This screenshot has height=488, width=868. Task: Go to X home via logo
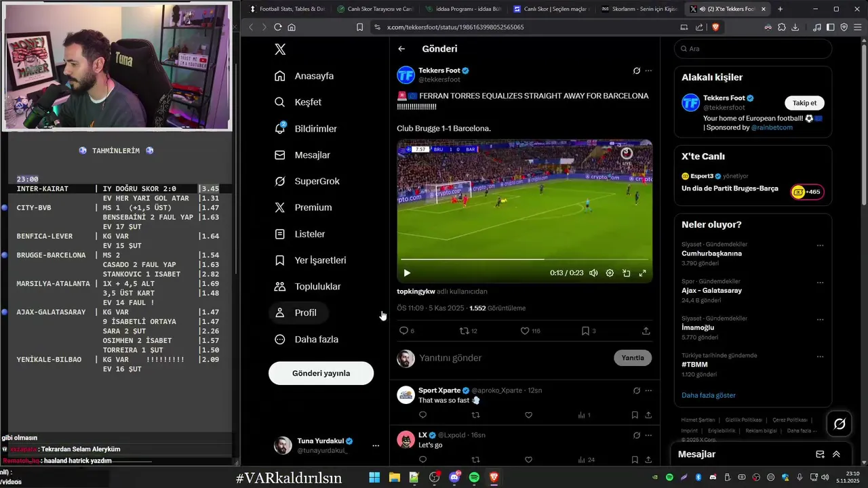pyautogui.click(x=280, y=49)
